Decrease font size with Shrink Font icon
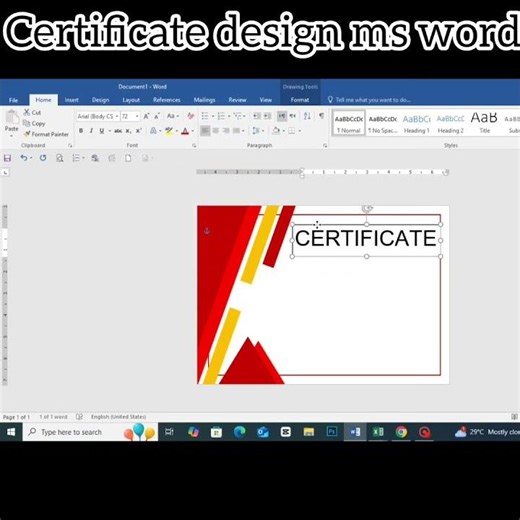 coord(157,116)
